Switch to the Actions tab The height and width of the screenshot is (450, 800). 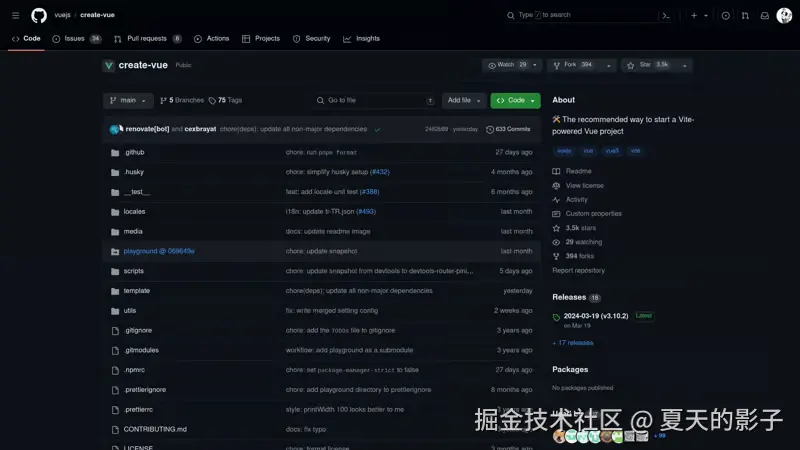coord(212,39)
